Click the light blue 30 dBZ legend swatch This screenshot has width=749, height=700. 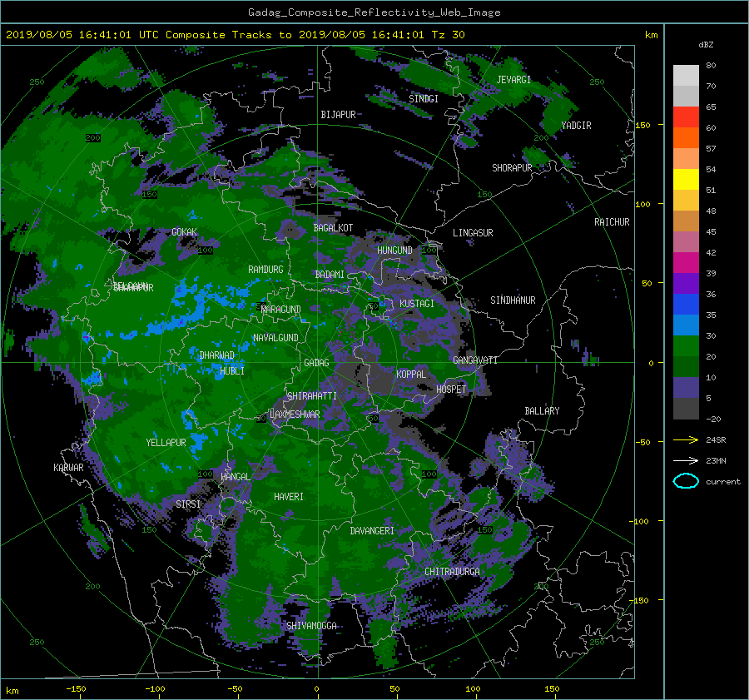(x=686, y=325)
